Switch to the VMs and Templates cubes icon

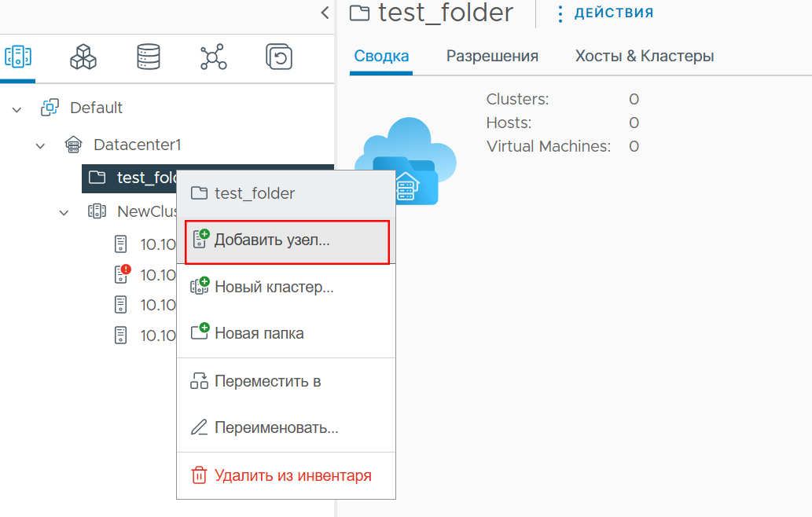coord(83,57)
